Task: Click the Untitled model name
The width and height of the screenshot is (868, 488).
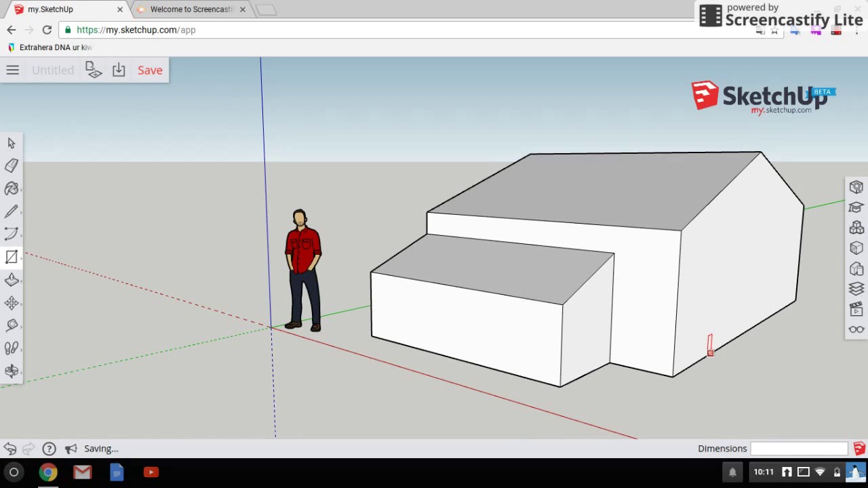Action: [52, 70]
